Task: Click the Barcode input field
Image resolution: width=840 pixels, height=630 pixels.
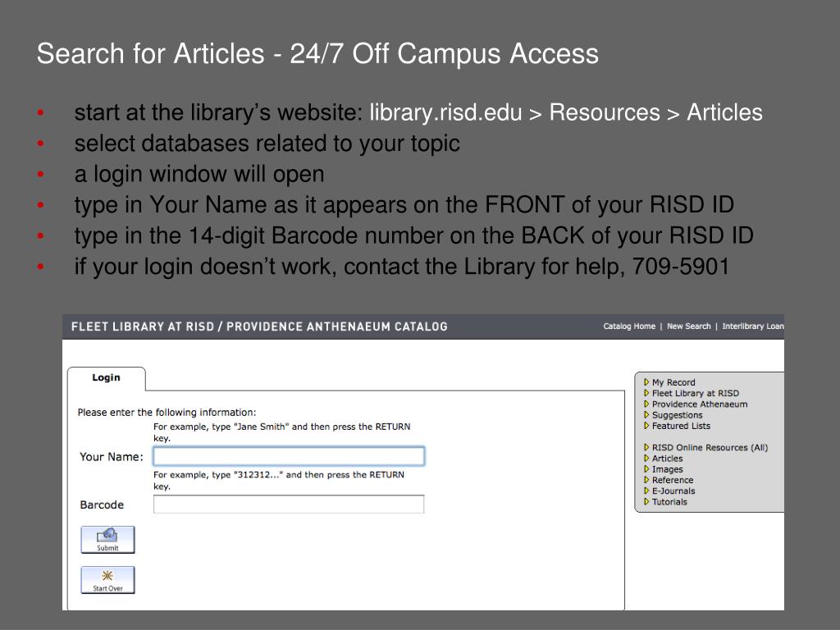Action: coord(289,504)
